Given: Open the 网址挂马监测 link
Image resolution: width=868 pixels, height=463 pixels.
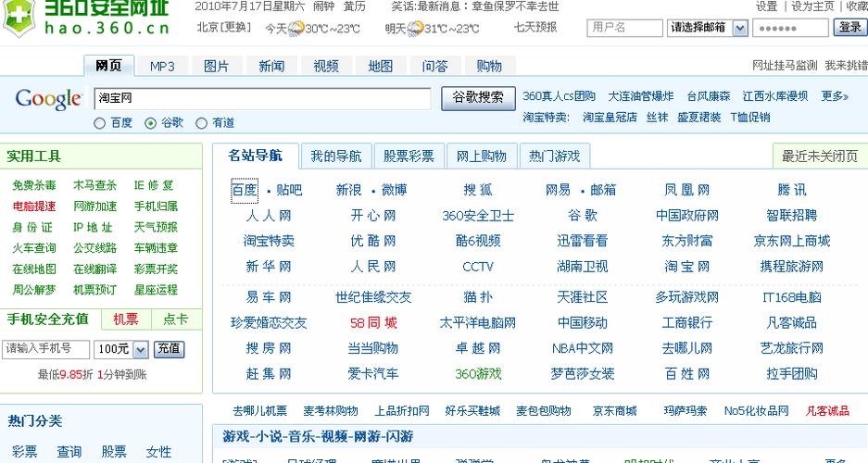Looking at the screenshot, I should pos(785,66).
